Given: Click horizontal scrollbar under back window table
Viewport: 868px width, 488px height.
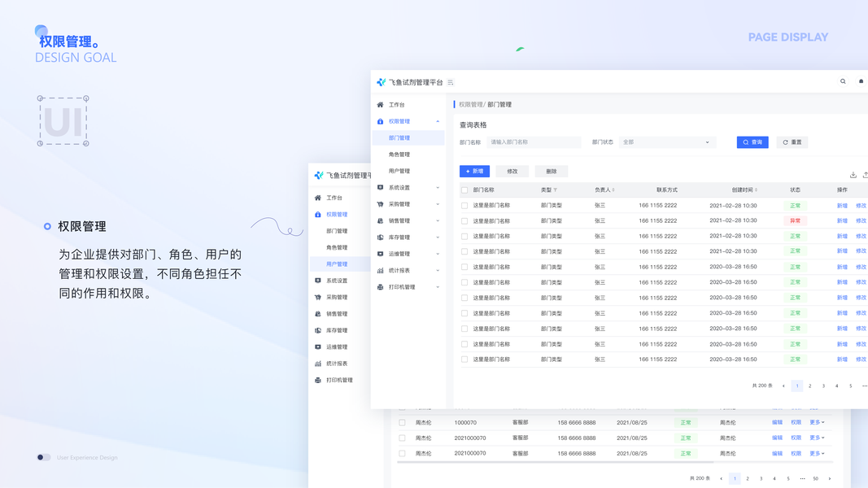Looking at the screenshot, I should (x=556, y=461).
